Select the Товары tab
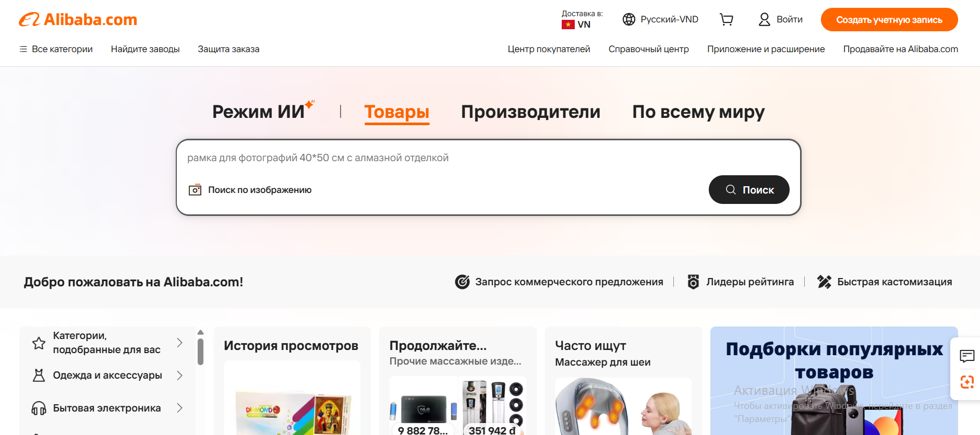 tap(397, 112)
